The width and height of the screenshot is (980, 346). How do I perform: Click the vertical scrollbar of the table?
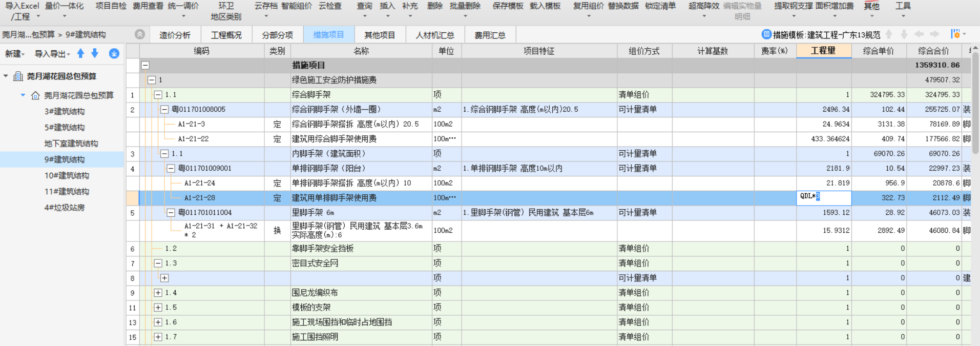[976, 103]
